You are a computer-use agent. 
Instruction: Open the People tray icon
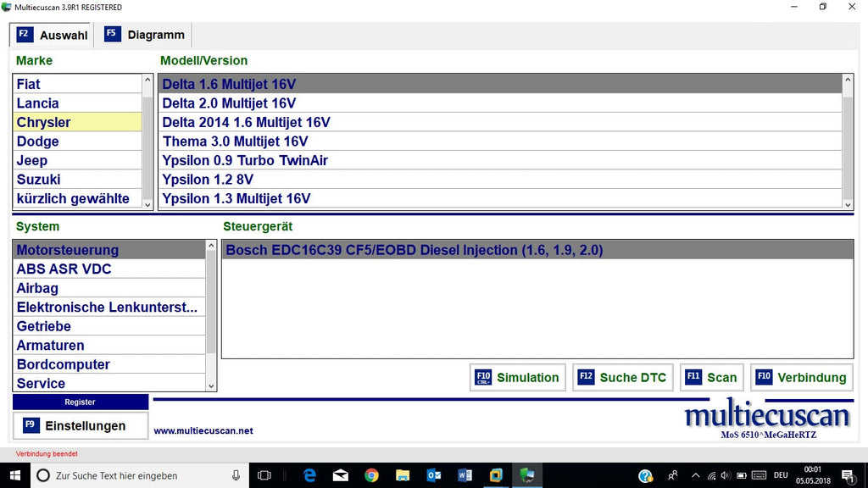click(672, 475)
